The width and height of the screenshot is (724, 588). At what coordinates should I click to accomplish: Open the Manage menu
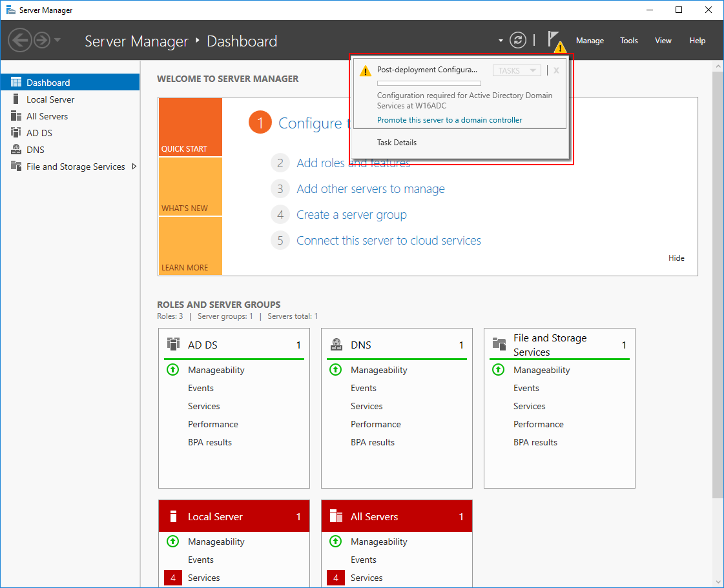click(x=590, y=41)
